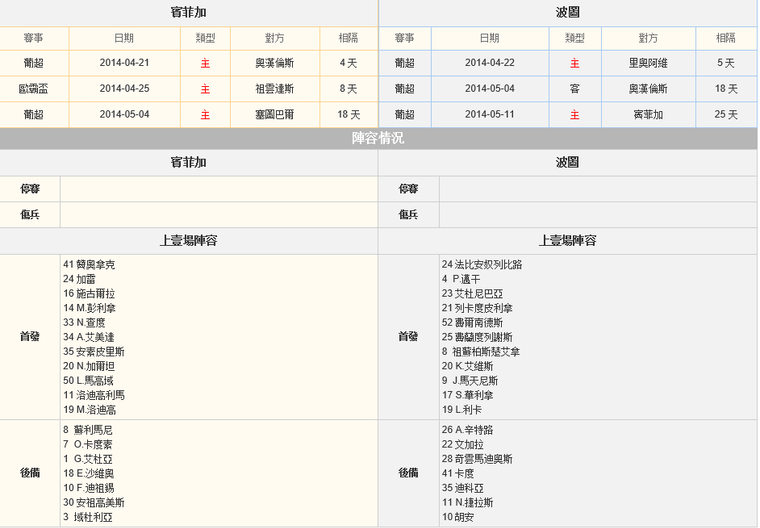Select 波圖 starter 4 P.邁干
Image resolution: width=760 pixels, height=528 pixels.
coord(461,279)
